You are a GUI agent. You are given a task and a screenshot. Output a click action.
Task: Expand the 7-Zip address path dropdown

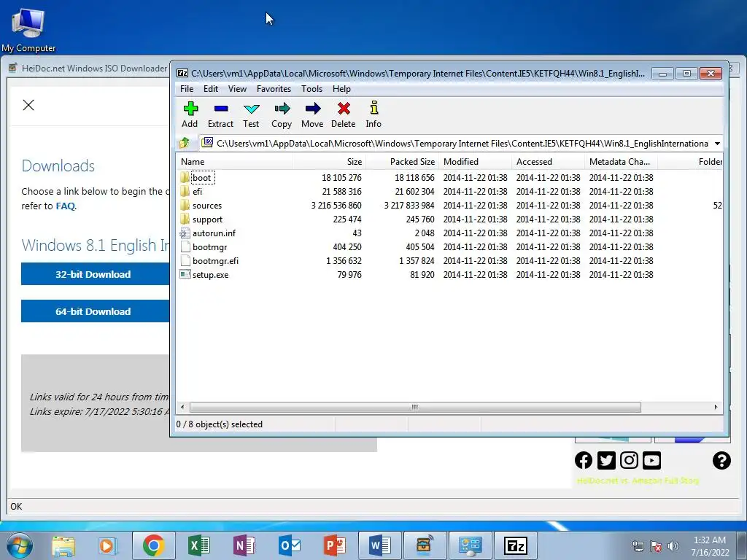[717, 144]
